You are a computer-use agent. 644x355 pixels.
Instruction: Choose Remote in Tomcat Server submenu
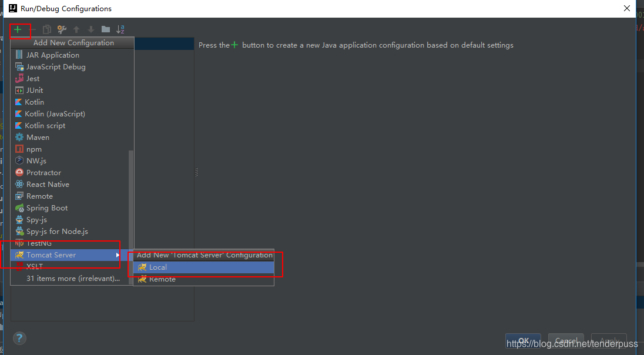[x=204, y=279]
